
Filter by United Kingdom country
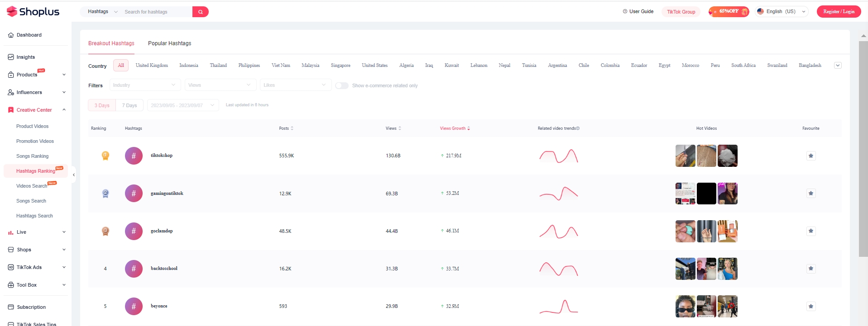tap(152, 66)
